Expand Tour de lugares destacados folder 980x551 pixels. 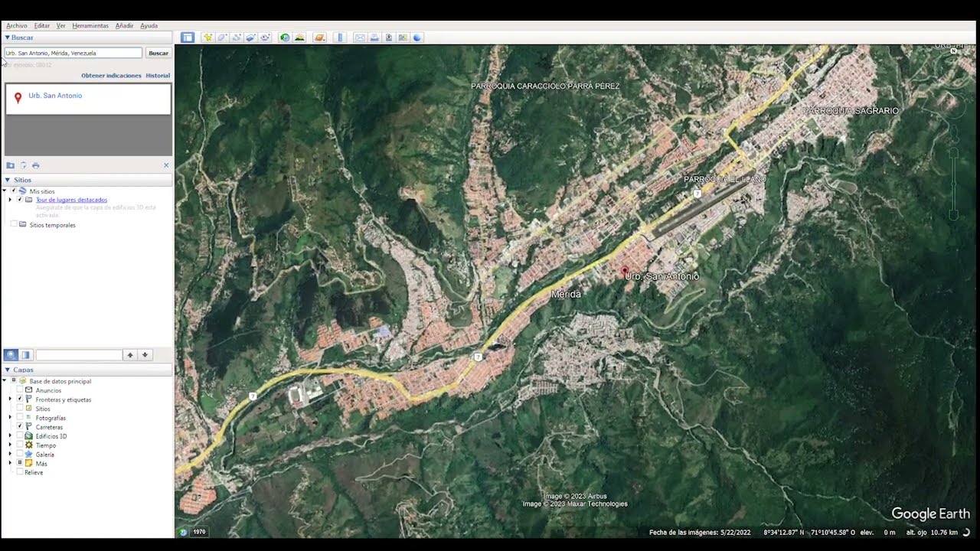coord(10,200)
